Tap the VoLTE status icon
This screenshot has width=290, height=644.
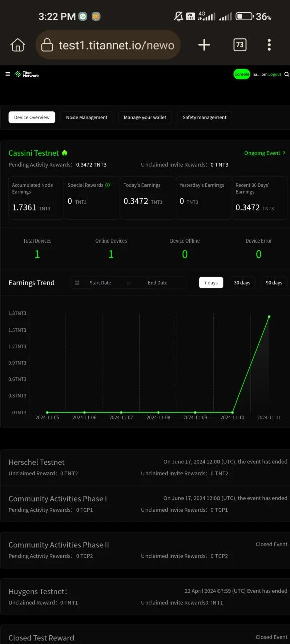pyautogui.click(x=191, y=17)
